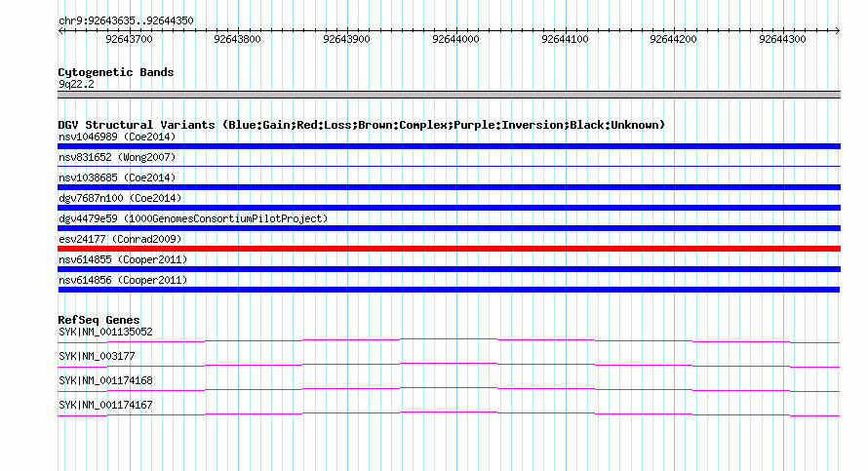Screen dimensions: 868x471
Task: Click the 92644000 ruler coordinate
Action: click(x=455, y=39)
